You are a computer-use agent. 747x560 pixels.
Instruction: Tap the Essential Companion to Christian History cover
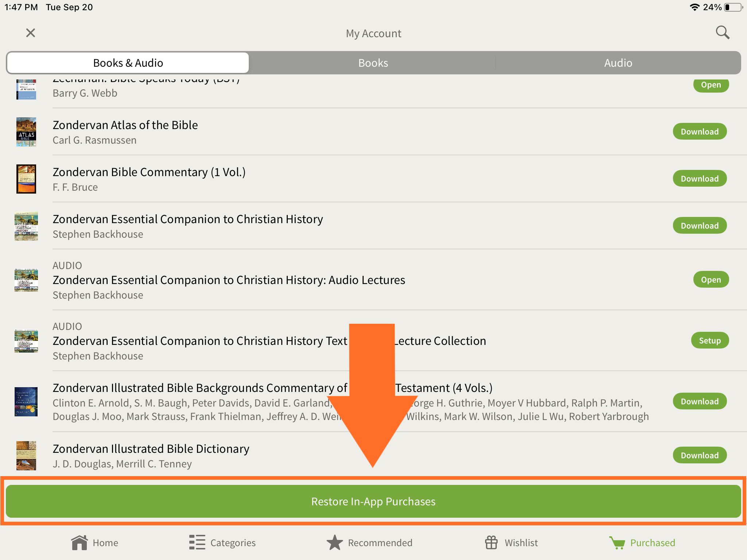(26, 226)
